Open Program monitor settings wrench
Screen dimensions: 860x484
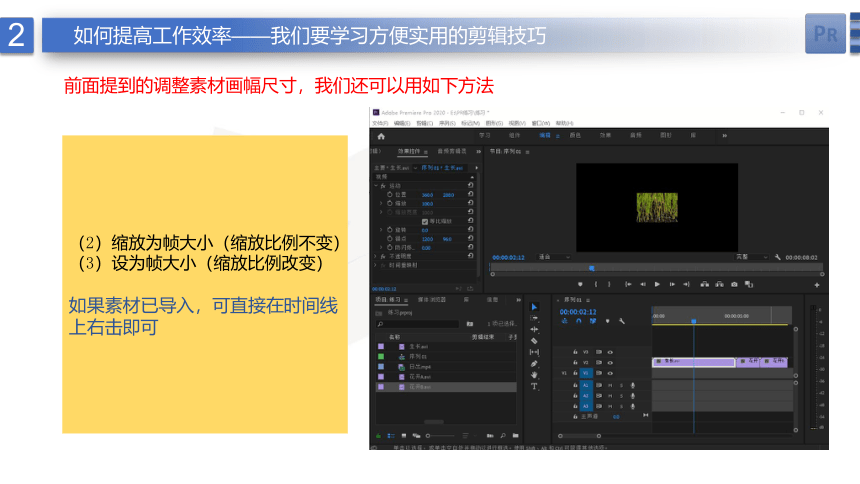[778, 257]
